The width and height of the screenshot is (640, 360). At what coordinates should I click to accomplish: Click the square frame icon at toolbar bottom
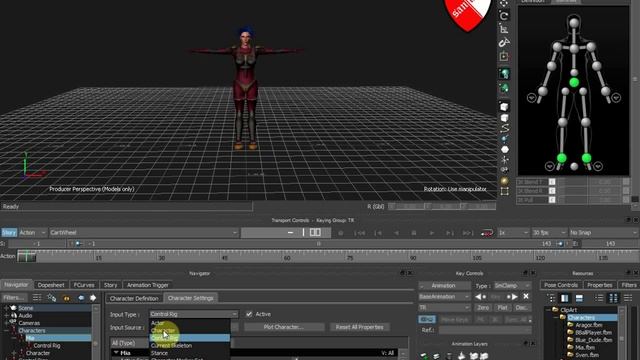pyautogui.click(x=505, y=191)
